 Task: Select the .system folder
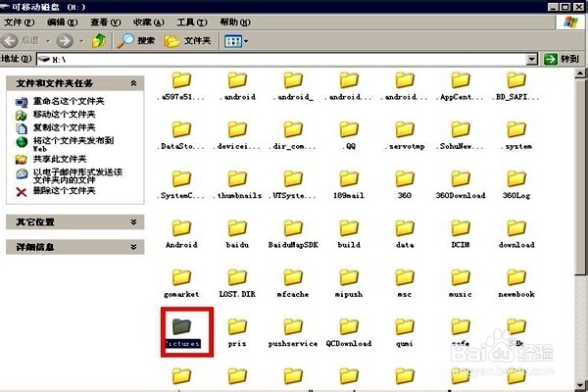(516, 136)
